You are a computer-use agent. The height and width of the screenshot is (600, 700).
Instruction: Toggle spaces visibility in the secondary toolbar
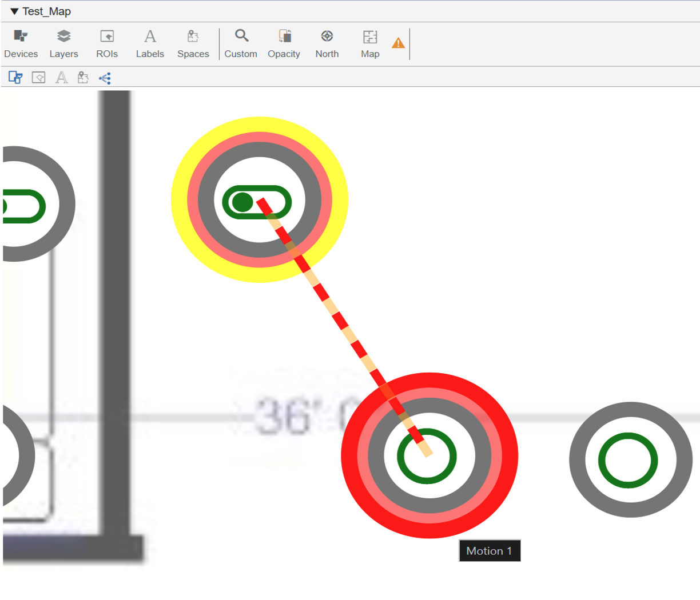coord(83,78)
